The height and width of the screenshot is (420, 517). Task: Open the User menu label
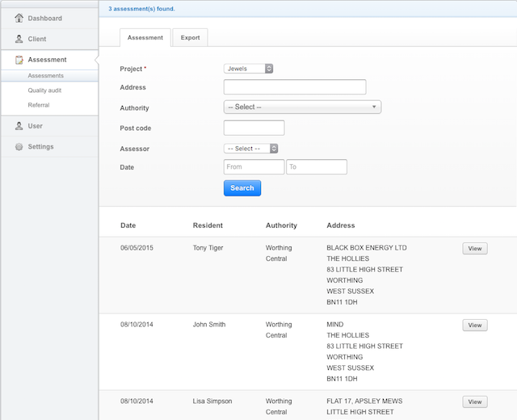coord(35,126)
